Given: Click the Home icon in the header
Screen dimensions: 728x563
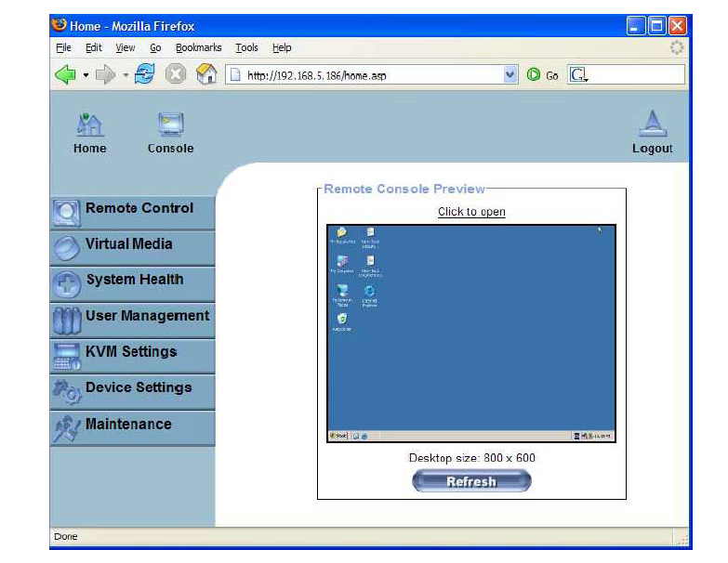Looking at the screenshot, I should click(89, 125).
